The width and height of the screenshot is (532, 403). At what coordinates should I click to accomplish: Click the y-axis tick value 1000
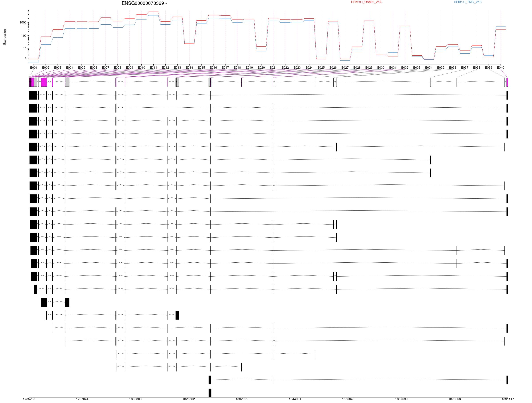pyautogui.click(x=23, y=23)
